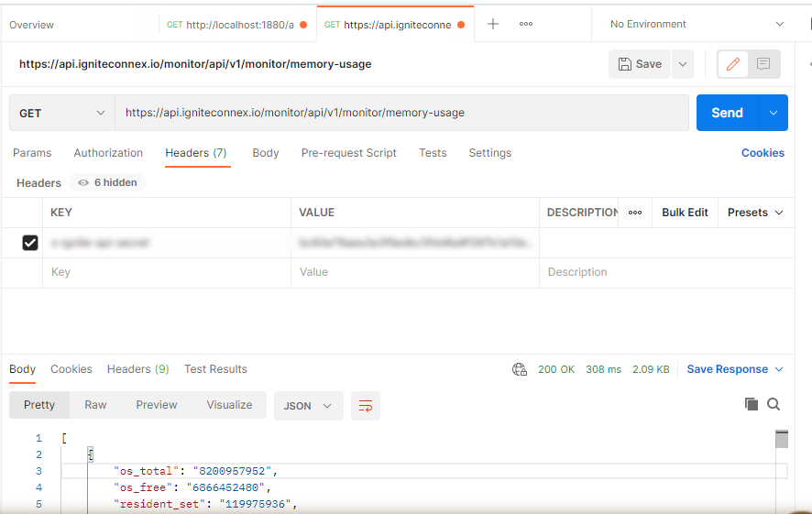Click the Cookies link
Screen dimensions: 812x514
click(763, 153)
